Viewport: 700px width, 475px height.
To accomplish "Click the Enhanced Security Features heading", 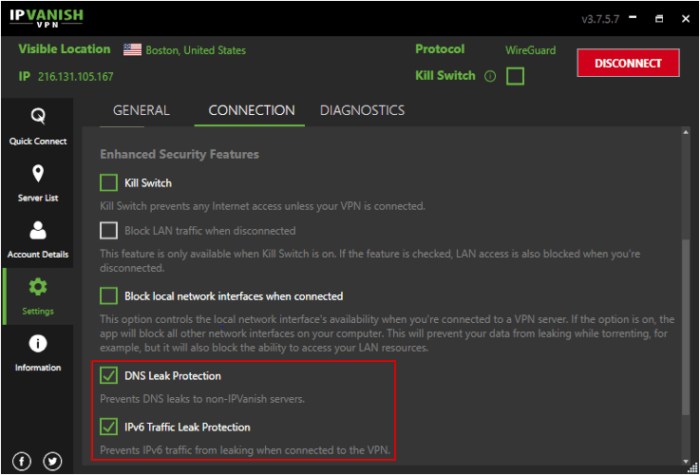I will click(179, 154).
